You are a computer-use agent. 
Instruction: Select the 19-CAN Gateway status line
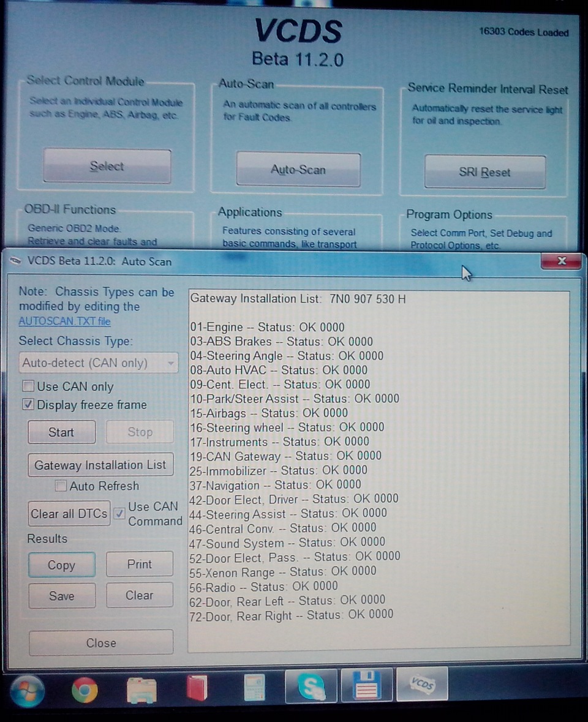(x=285, y=456)
